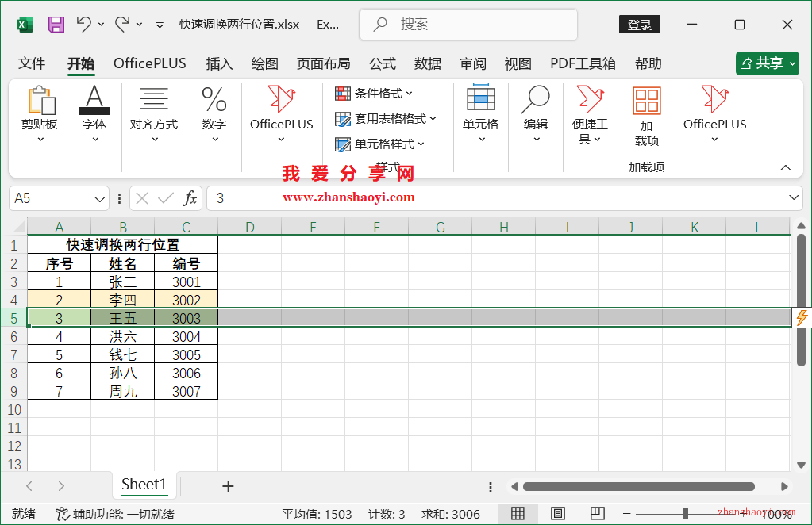Open the Redo history dropdown arrow
The width and height of the screenshot is (812, 525).
click(140, 25)
